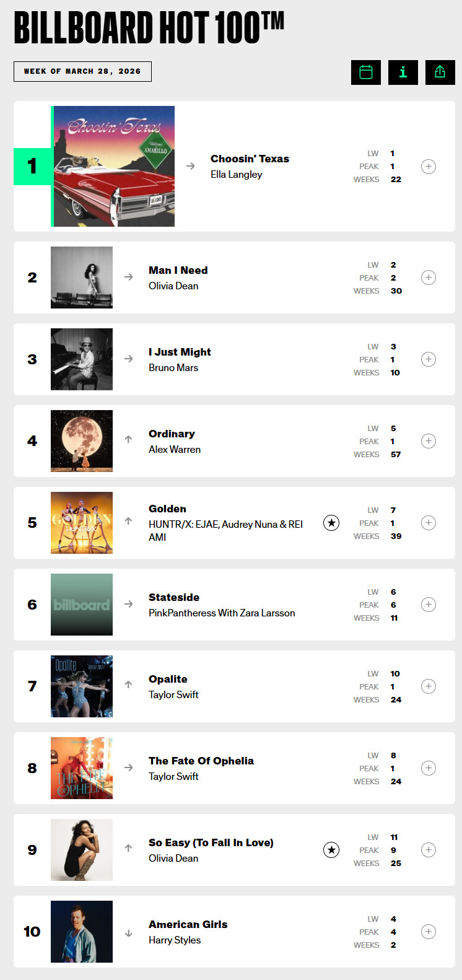Screen dimensions: 462x980
Task: Expand details for Choosin' Texas
Action: click(429, 167)
